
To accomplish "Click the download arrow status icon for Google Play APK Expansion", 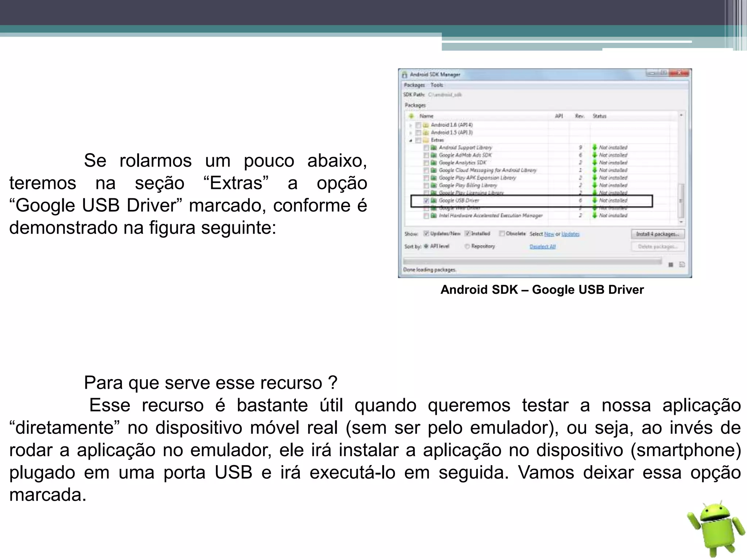I will pyautogui.click(x=595, y=178).
